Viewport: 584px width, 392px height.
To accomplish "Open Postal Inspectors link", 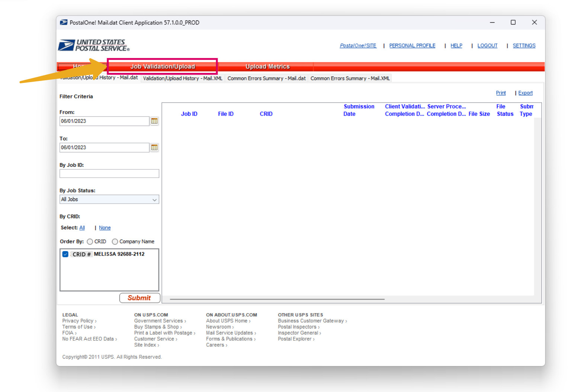I will click(x=298, y=327).
